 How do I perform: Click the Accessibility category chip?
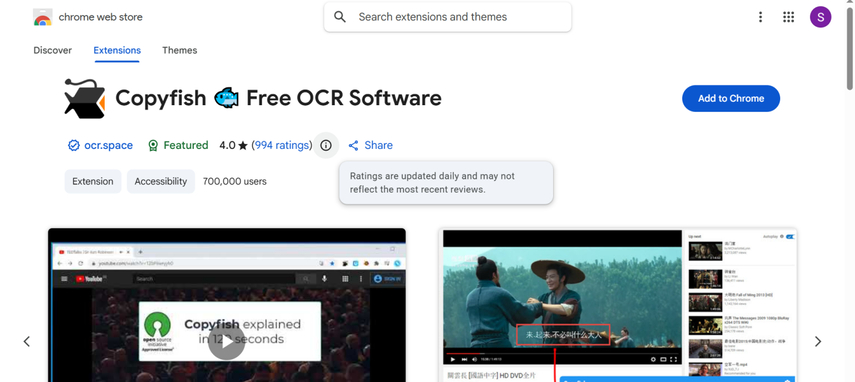tap(161, 181)
